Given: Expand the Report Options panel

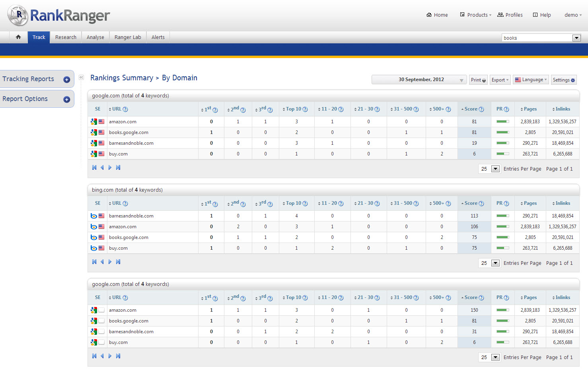Looking at the screenshot, I should [x=66, y=99].
